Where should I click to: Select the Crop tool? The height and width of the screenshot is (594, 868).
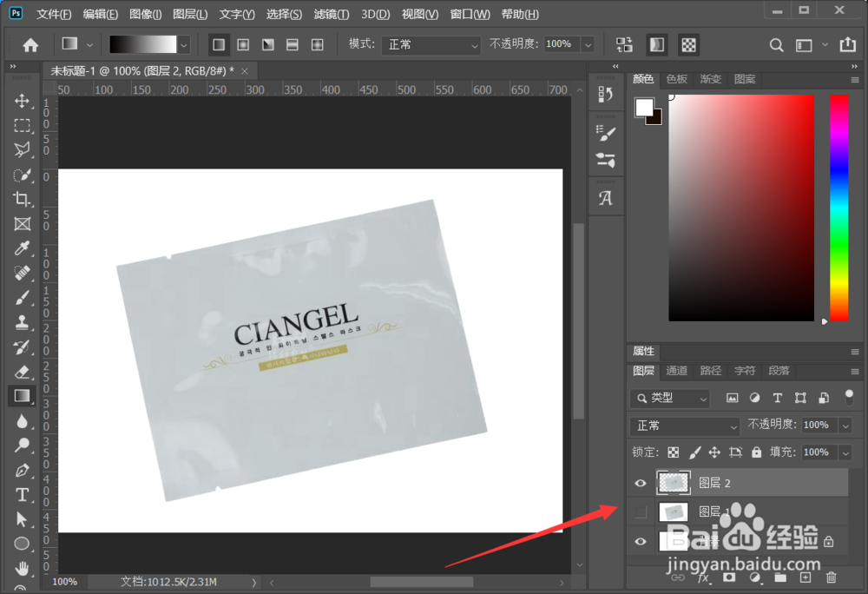(x=22, y=199)
